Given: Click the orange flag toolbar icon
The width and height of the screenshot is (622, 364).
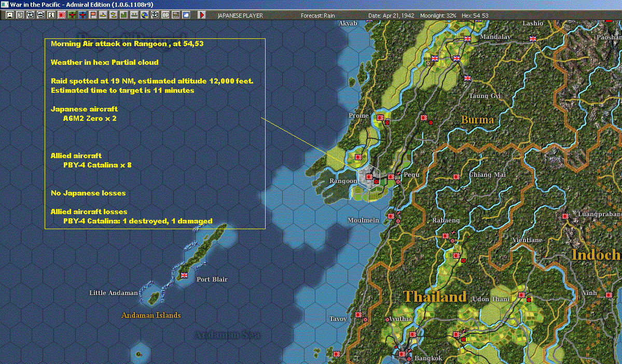Looking at the screenshot, I should (93, 15).
